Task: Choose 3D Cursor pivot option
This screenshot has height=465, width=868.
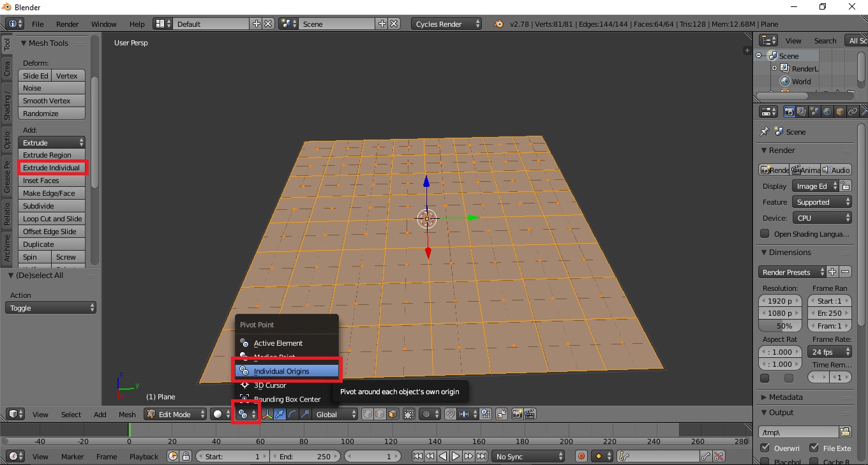Action: [x=287, y=385]
